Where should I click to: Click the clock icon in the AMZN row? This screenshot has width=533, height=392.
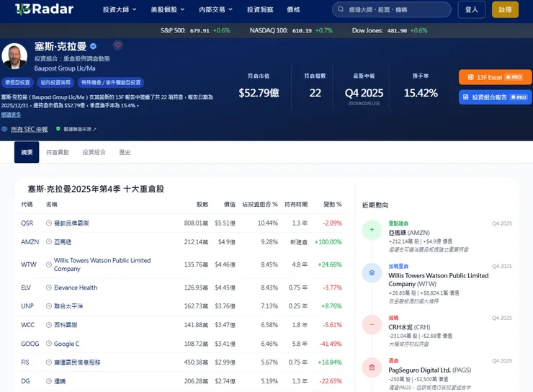(x=49, y=241)
